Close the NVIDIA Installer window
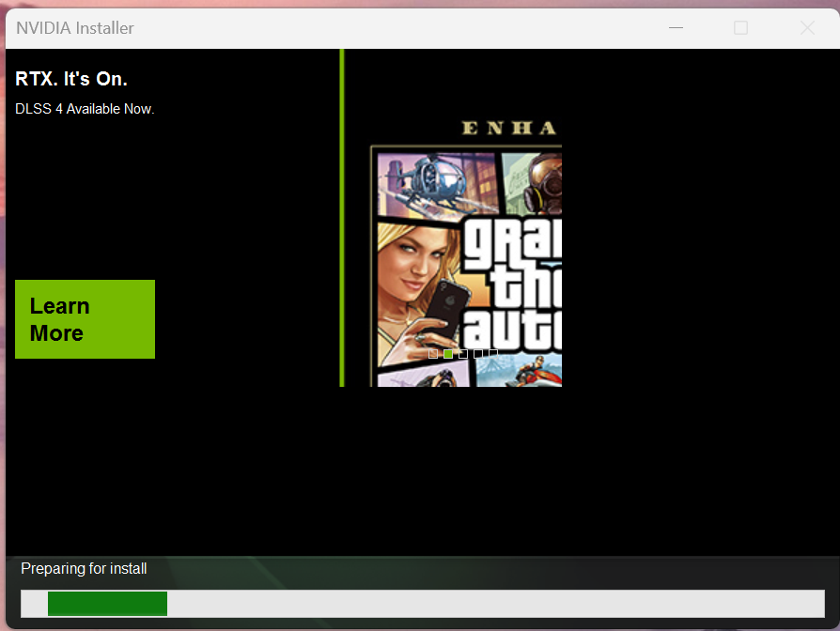840x631 pixels. [x=807, y=28]
